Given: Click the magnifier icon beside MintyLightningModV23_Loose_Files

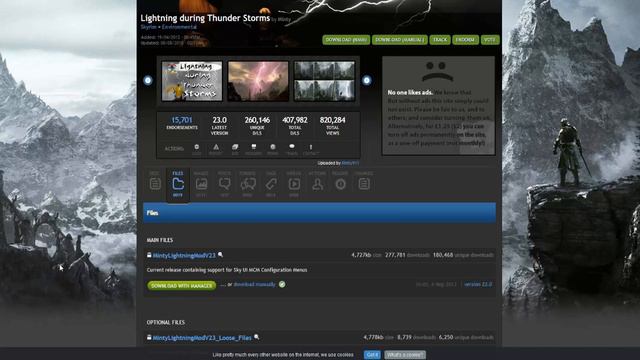Looking at the screenshot, I should 256,337.
